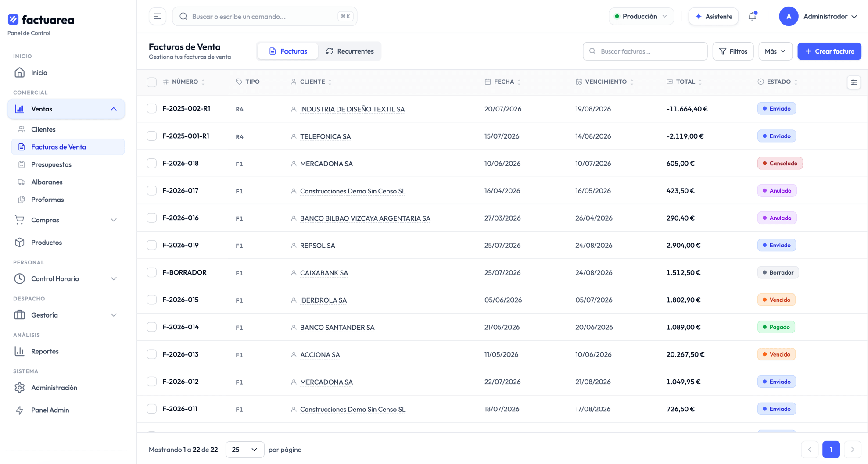This screenshot has width=868, height=464.
Task: Open Facturas de Venta menu item
Action: pyautogui.click(x=68, y=147)
